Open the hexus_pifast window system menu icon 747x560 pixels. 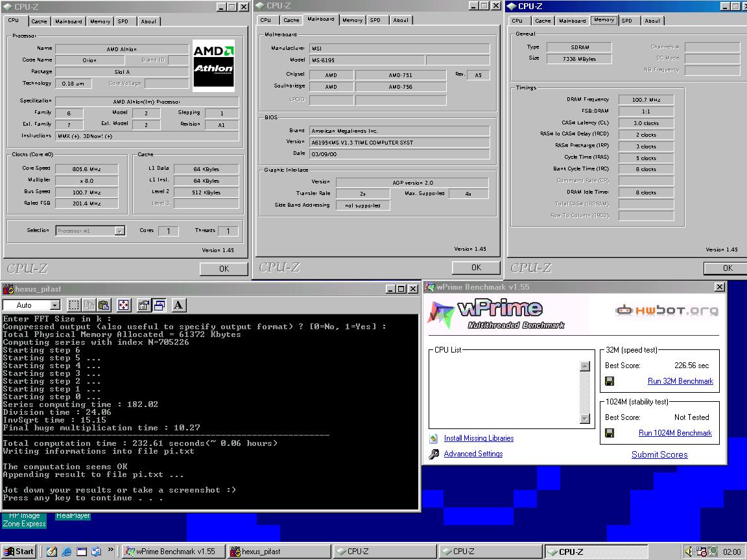[8, 288]
